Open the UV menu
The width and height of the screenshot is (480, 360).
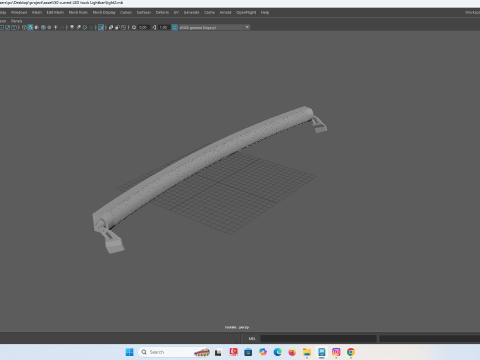(x=176, y=12)
